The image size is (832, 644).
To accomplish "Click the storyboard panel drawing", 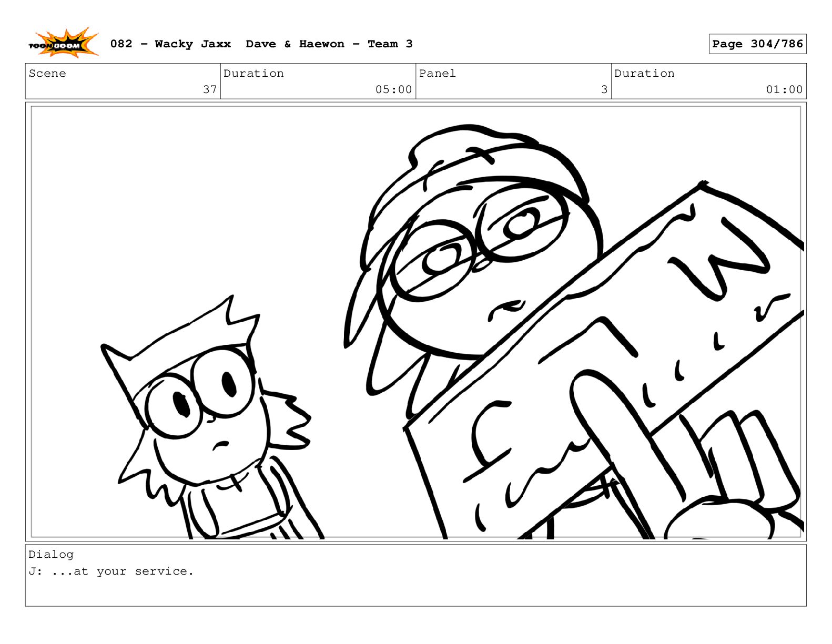I will point(415,322).
